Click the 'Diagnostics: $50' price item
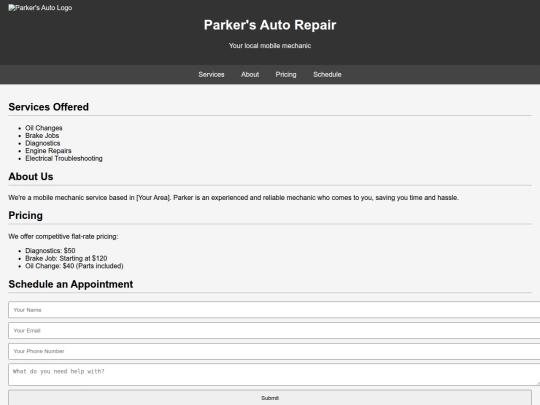The width and height of the screenshot is (540, 405). pyautogui.click(x=50, y=250)
